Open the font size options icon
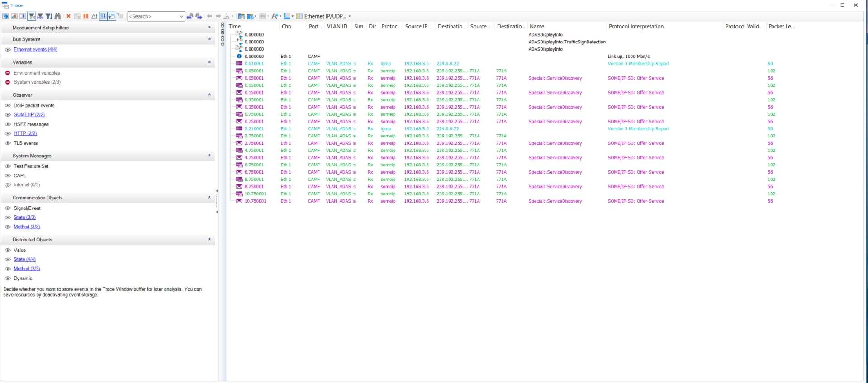 coord(275,16)
